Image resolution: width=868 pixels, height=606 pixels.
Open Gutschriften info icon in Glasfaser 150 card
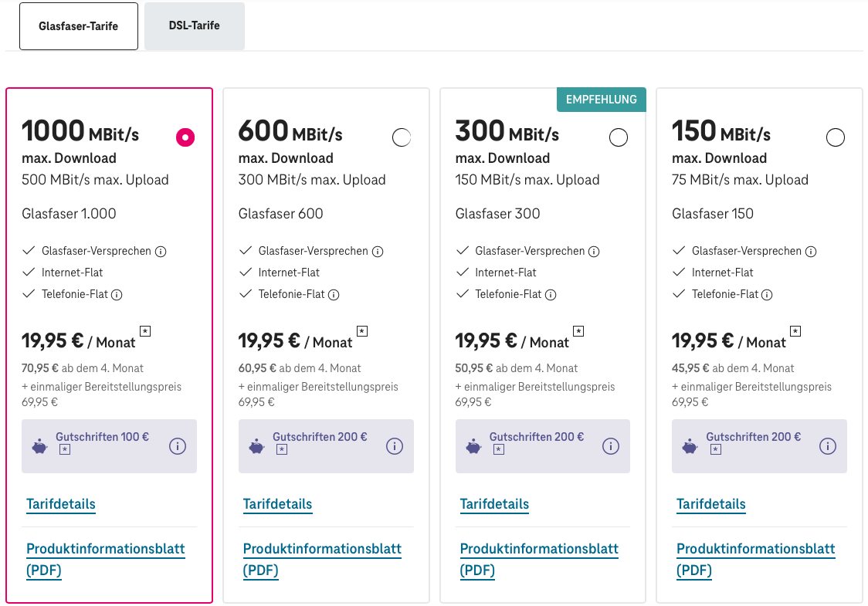coord(828,446)
